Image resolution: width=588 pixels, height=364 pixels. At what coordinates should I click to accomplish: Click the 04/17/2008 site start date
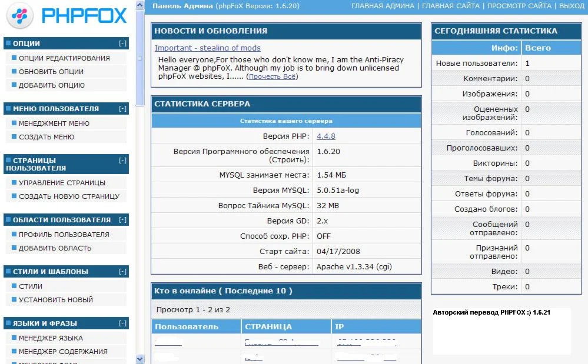(x=338, y=251)
